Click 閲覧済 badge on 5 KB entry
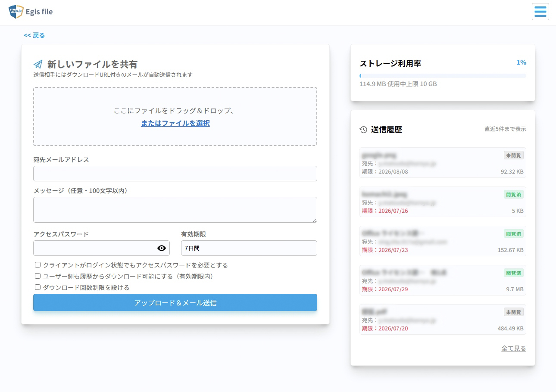 tap(514, 195)
